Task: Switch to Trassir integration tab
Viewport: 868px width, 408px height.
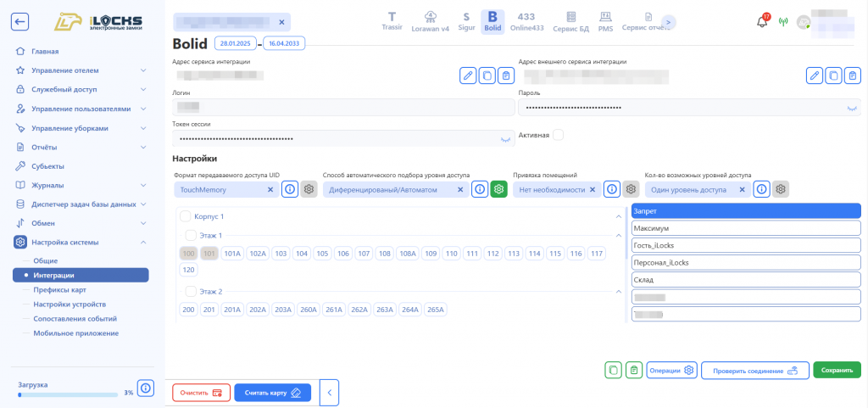Action: pos(392,21)
